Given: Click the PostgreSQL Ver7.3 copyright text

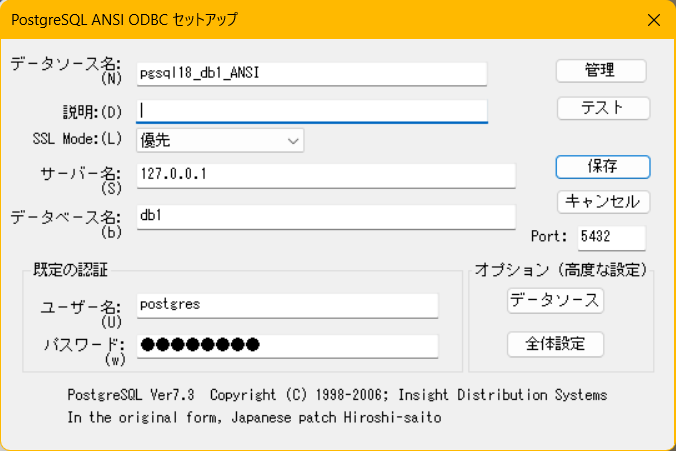Looking at the screenshot, I should tap(337, 395).
